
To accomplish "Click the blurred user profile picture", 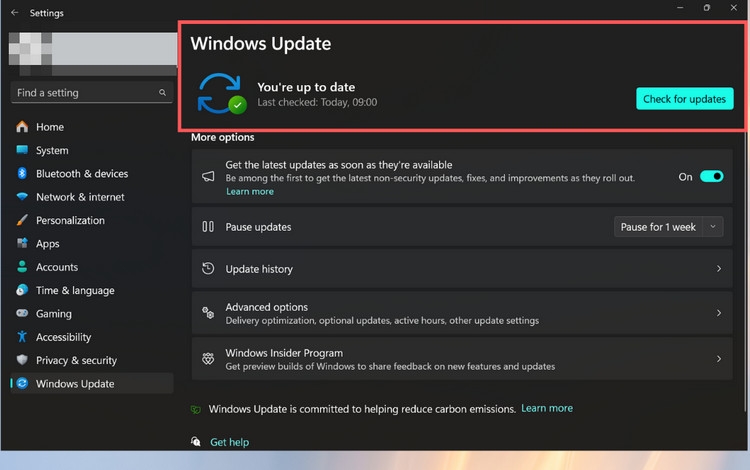I will click(31, 53).
